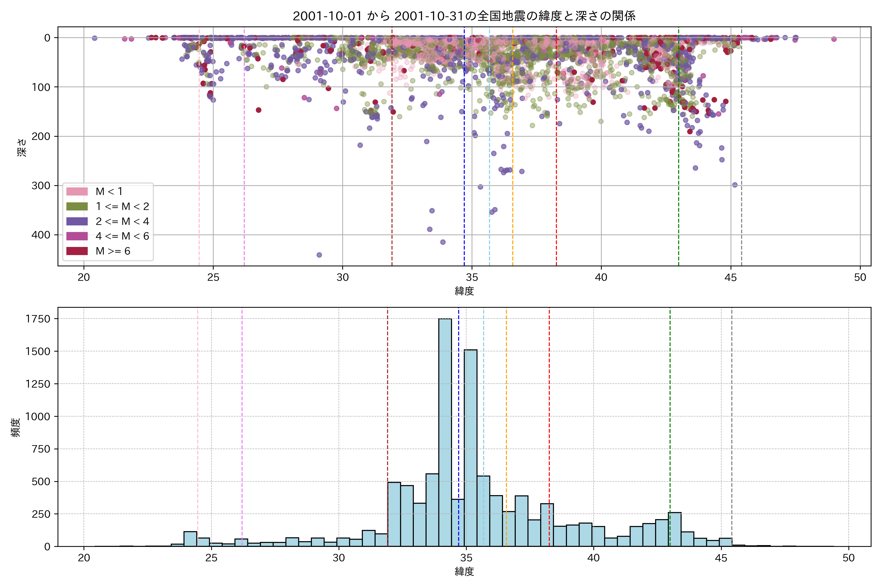Screen dimensions: 882x588
Task: Click the tallest histogram bar near latitude 34
Action: 445,431
